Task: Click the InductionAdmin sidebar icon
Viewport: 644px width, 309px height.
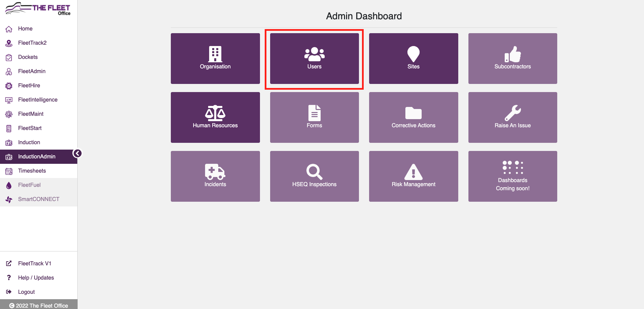Action: click(x=9, y=157)
